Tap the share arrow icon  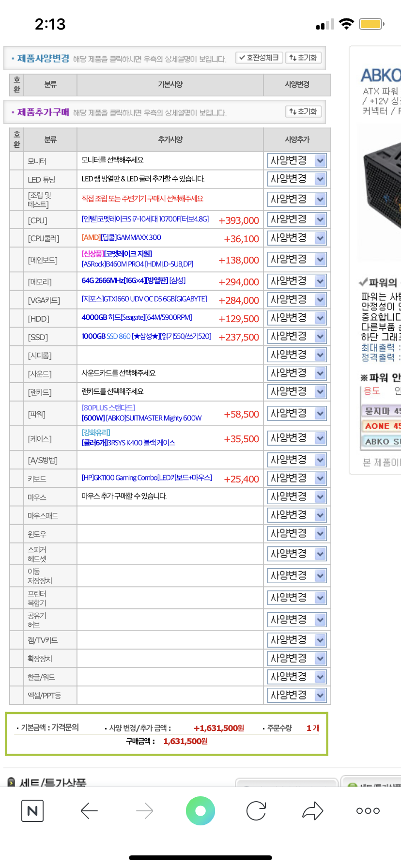pos(312,811)
